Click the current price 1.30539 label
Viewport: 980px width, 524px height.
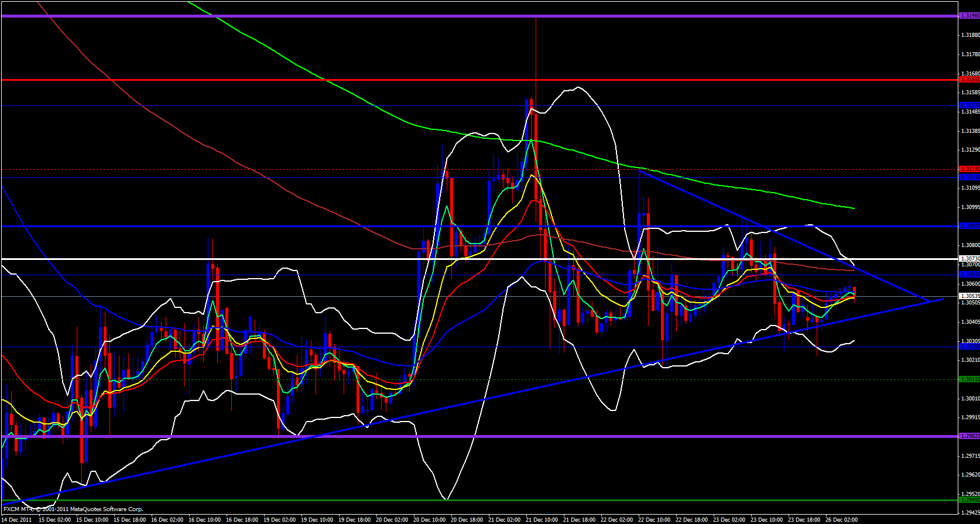(969, 296)
